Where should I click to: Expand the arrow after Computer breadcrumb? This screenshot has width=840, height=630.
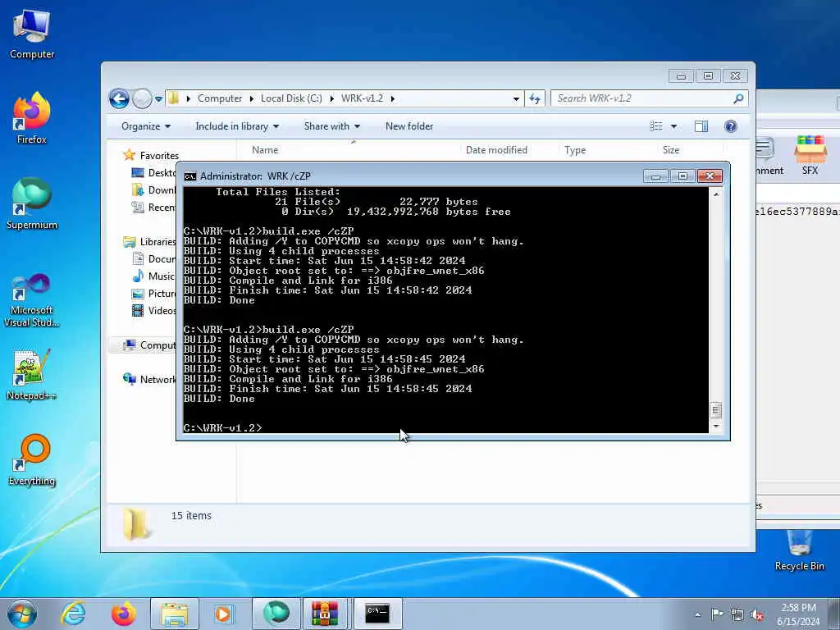[x=252, y=98]
